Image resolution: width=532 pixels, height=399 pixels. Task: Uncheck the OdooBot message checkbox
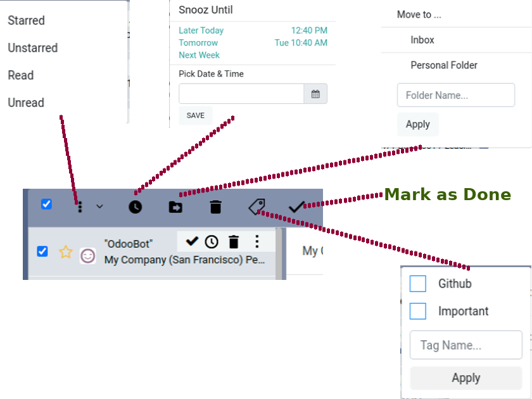pos(42,251)
